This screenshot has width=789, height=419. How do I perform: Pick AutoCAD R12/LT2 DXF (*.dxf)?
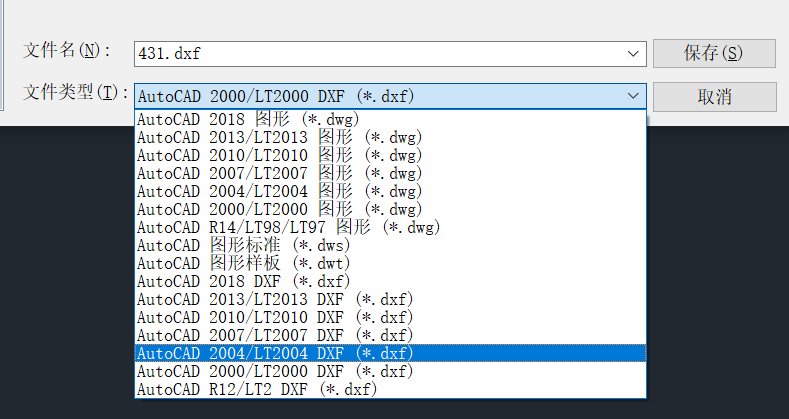[x=390, y=389]
